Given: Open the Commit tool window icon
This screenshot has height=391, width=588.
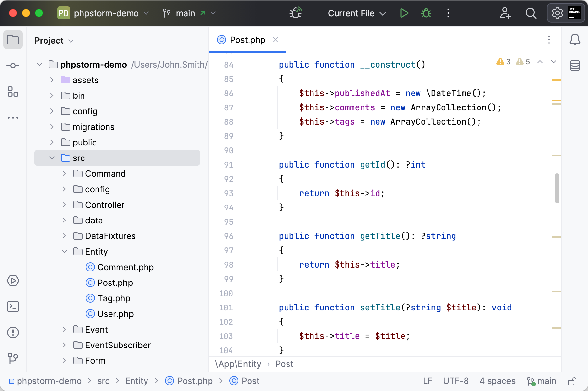Looking at the screenshot, I should [13, 66].
